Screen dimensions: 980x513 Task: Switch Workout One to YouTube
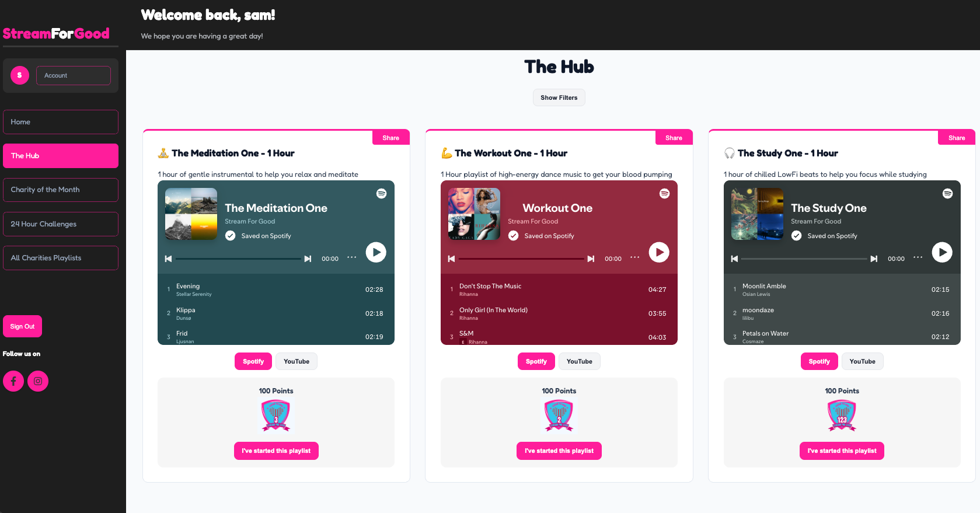coord(579,361)
